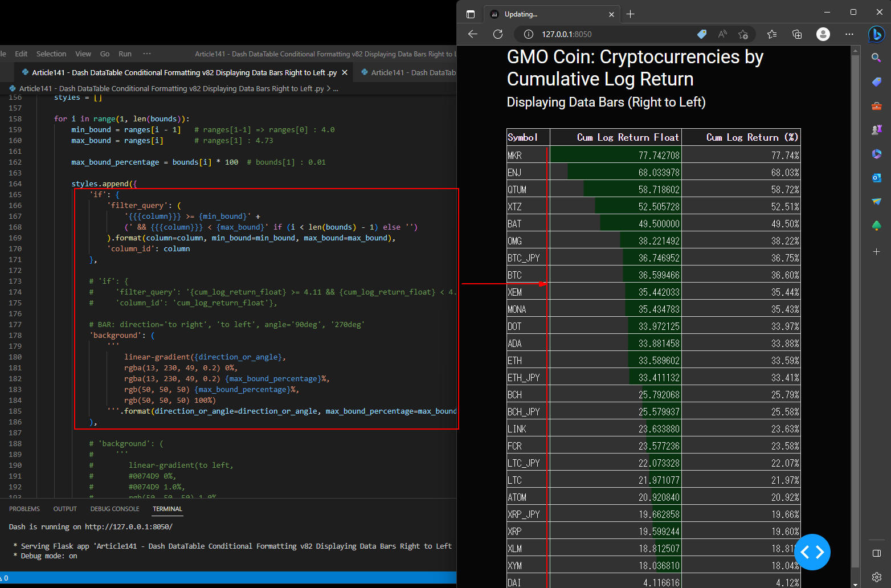This screenshot has width=891, height=588.
Task: Open the tab actions menu in Edge
Action: [470, 14]
